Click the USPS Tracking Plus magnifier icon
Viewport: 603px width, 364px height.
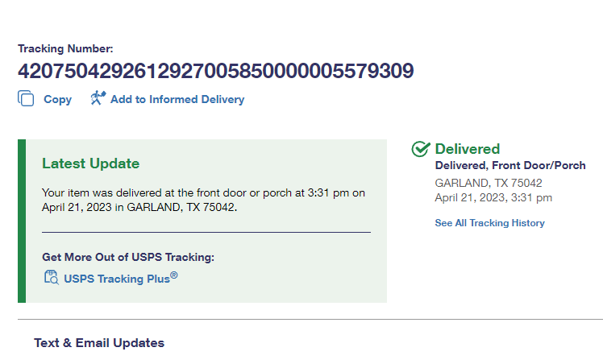click(51, 279)
